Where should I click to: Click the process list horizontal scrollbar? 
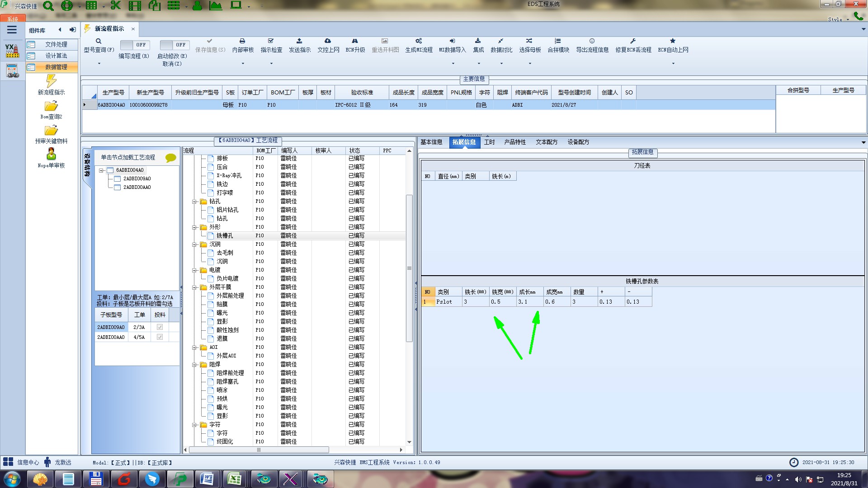[x=259, y=450]
